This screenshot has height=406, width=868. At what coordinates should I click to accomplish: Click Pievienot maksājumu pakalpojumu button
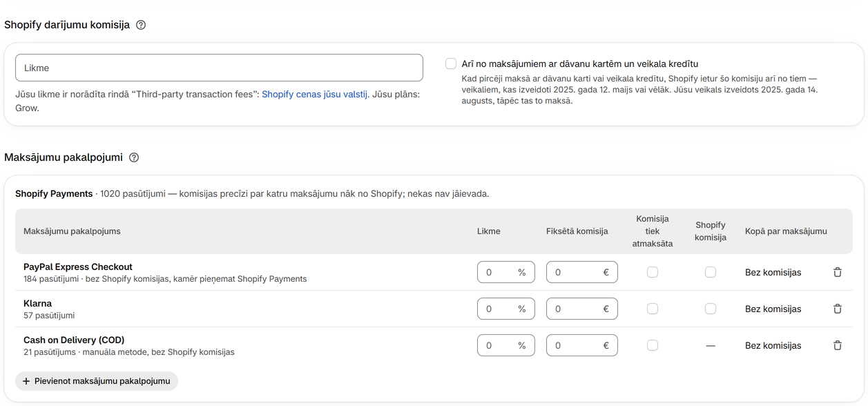[x=97, y=381]
